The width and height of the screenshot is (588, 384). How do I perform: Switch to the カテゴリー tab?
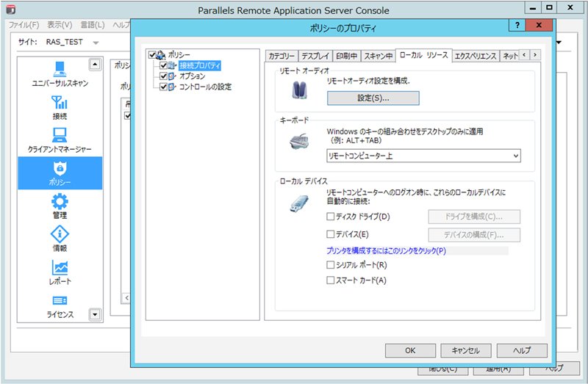coord(282,57)
